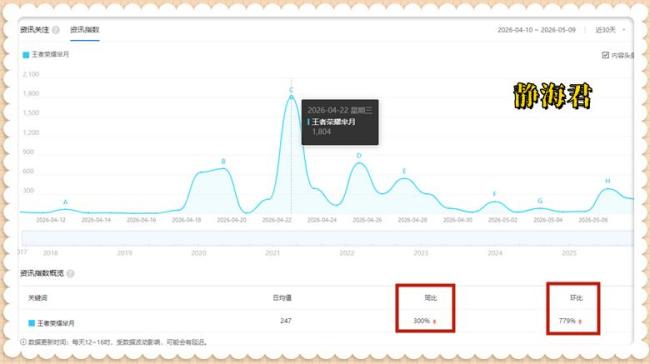Open the 2026-04-10 ~ 2026-05-09 date range picker
The width and height of the screenshot is (650, 364).
[536, 30]
